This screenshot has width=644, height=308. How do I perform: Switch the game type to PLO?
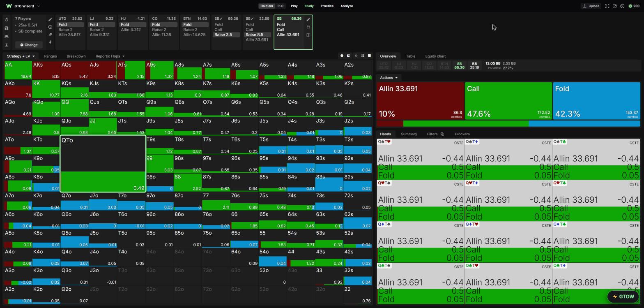(x=280, y=6)
